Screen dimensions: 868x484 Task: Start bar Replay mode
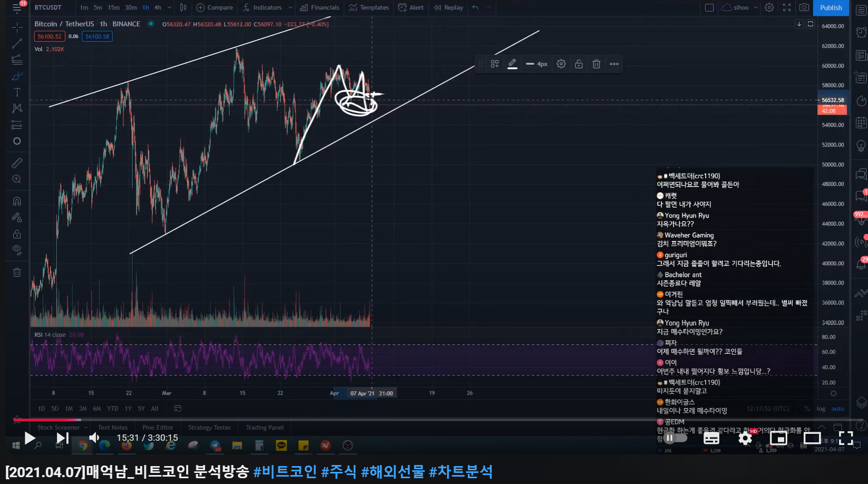pos(448,7)
